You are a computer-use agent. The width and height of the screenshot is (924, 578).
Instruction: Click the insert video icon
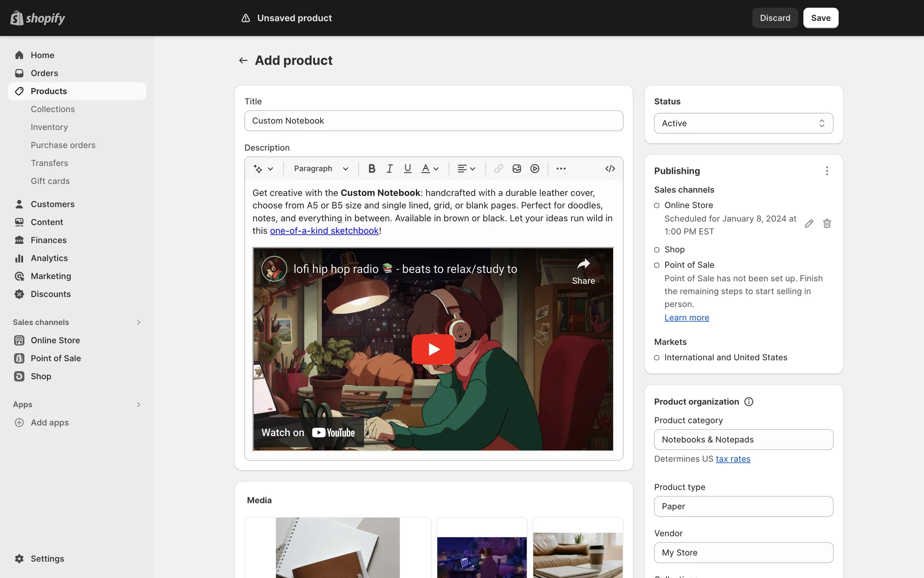pos(535,169)
